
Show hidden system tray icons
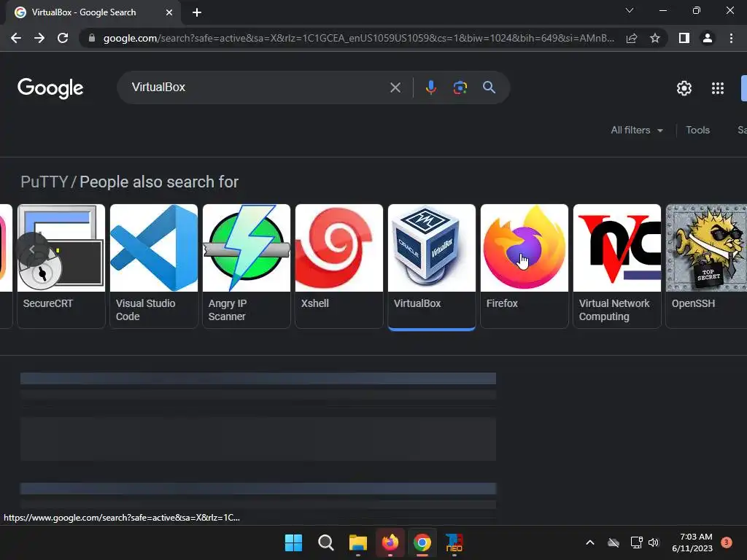589,542
